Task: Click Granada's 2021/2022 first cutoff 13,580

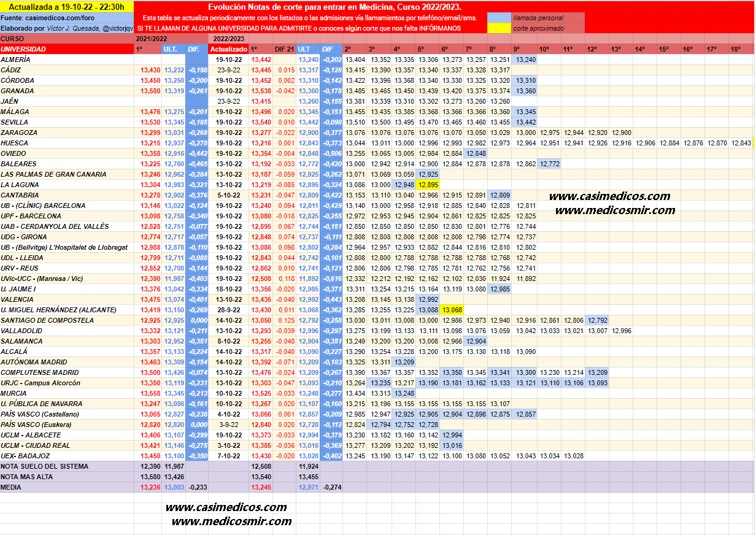Action: (x=150, y=91)
